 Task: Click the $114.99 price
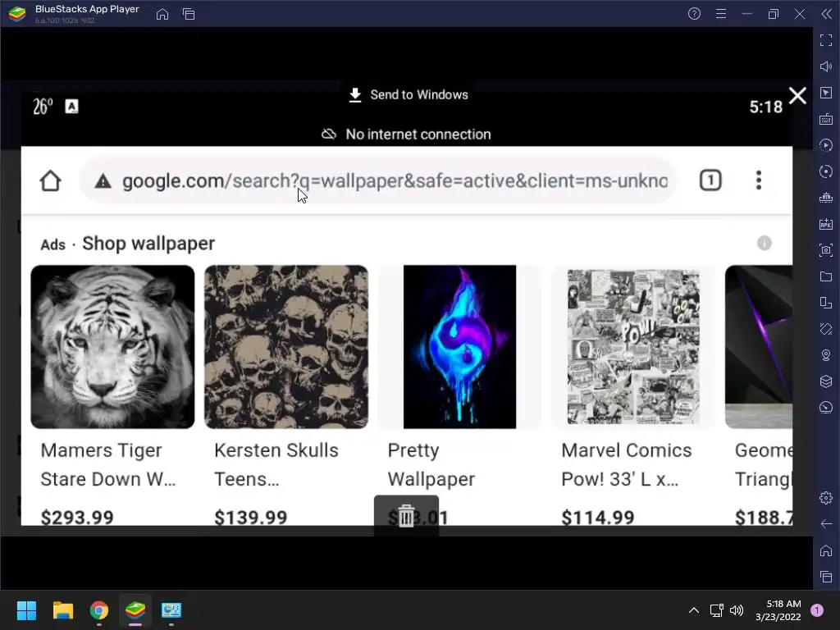(598, 518)
